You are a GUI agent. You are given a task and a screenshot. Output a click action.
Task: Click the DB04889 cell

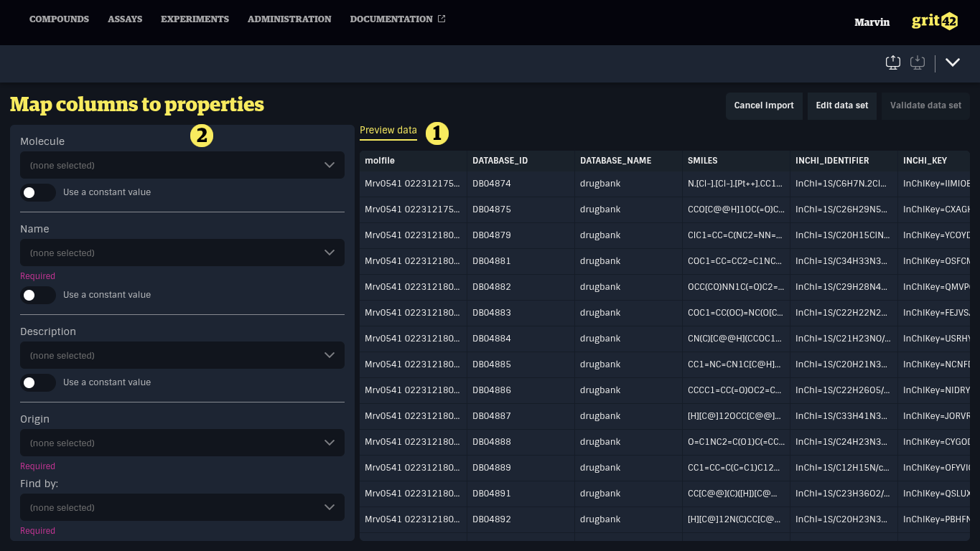521,468
